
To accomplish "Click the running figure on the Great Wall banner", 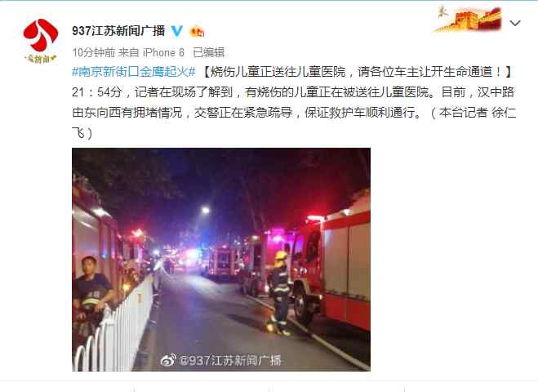I will [442, 12].
